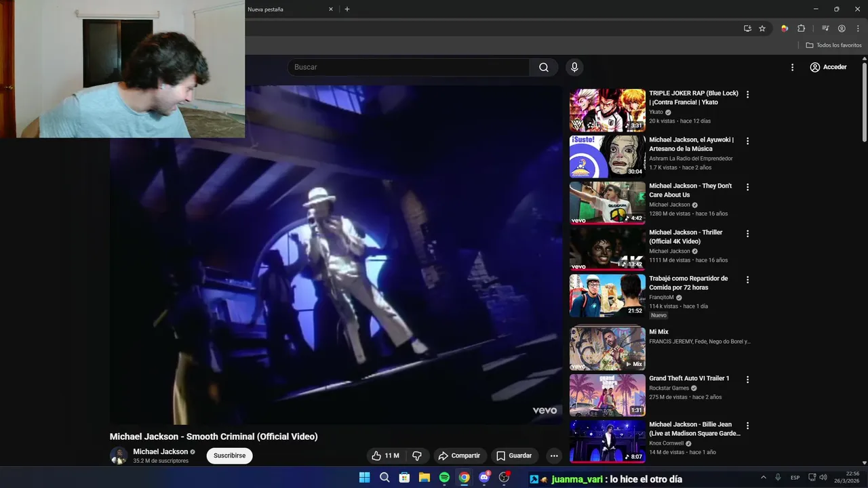This screenshot has height=488, width=868.
Task: Open Thriller Official 4K Video title
Action: click(686, 237)
